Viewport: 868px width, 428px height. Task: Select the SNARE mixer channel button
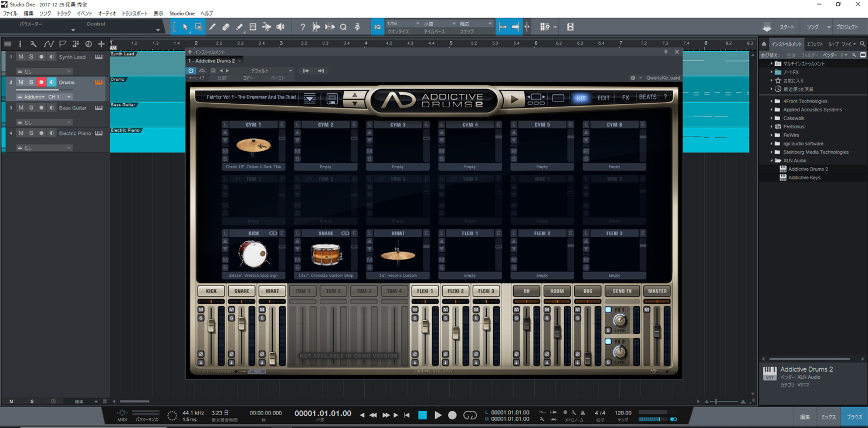pos(242,291)
